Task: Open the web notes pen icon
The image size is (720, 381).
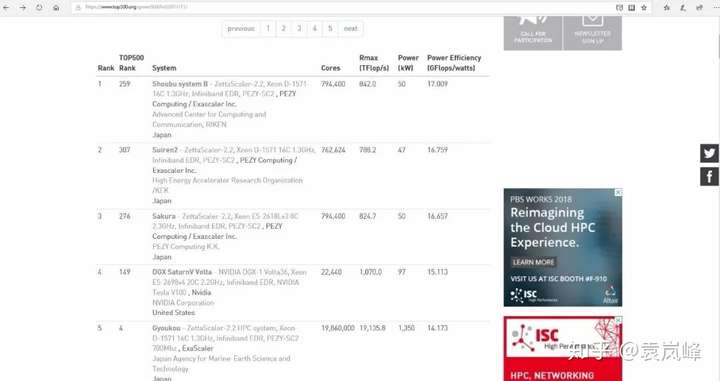Action: pos(683,7)
